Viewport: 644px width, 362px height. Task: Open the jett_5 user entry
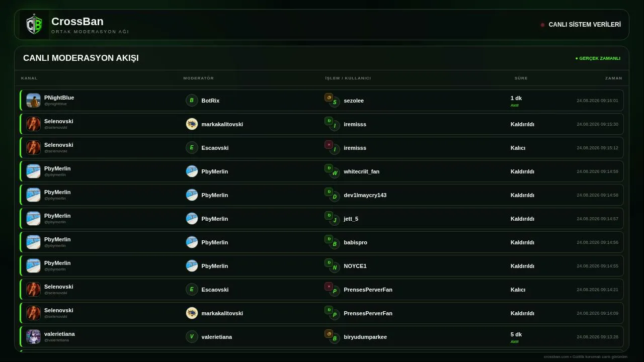tap(351, 219)
